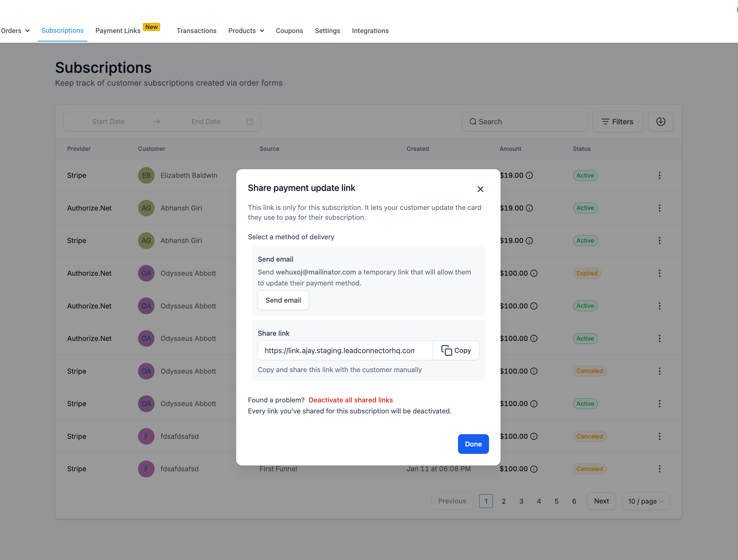738x560 pixels.
Task: Click the download export icon button
Action: 660,121
